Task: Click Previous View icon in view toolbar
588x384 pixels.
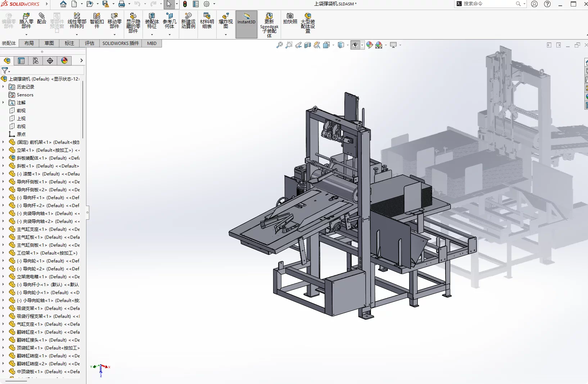Action: [298, 45]
